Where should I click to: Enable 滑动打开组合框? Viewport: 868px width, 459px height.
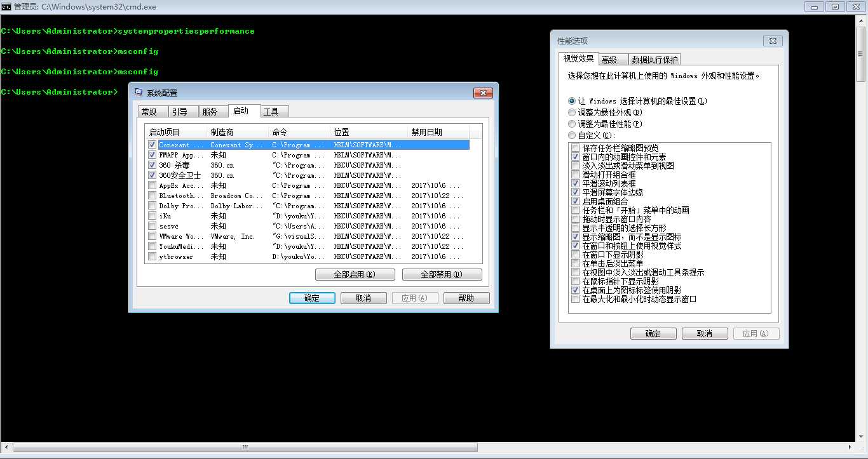click(576, 175)
